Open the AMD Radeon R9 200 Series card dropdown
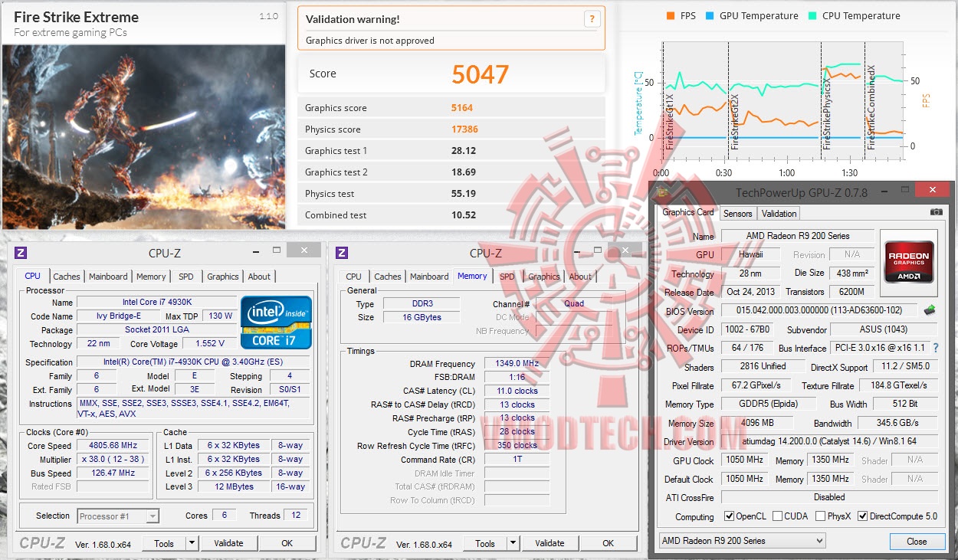The image size is (958, 560). click(x=742, y=541)
